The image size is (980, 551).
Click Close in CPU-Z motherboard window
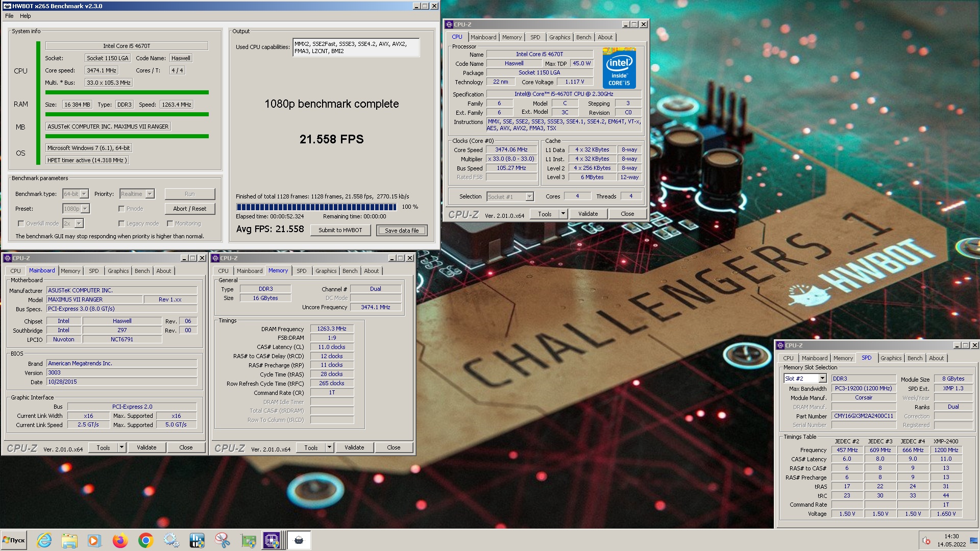click(x=186, y=447)
